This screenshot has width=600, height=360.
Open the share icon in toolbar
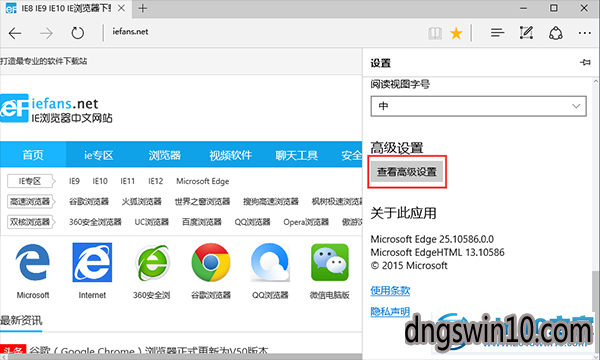coord(556,33)
